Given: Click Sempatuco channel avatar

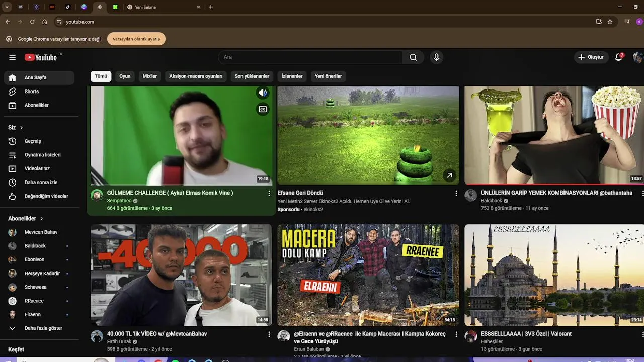Looking at the screenshot, I should tap(97, 196).
